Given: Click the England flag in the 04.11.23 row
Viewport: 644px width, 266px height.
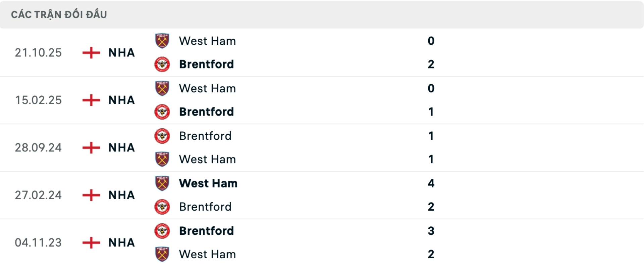Looking at the screenshot, I should tap(91, 242).
